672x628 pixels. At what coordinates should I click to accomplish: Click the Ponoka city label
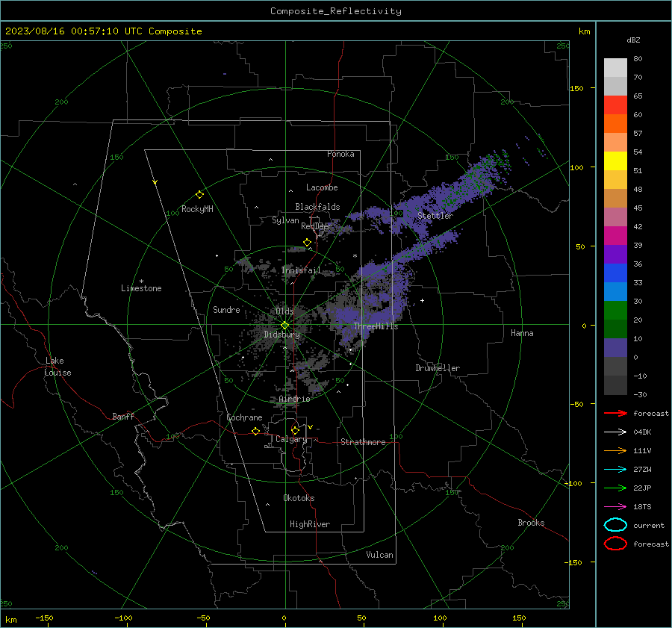(x=340, y=155)
